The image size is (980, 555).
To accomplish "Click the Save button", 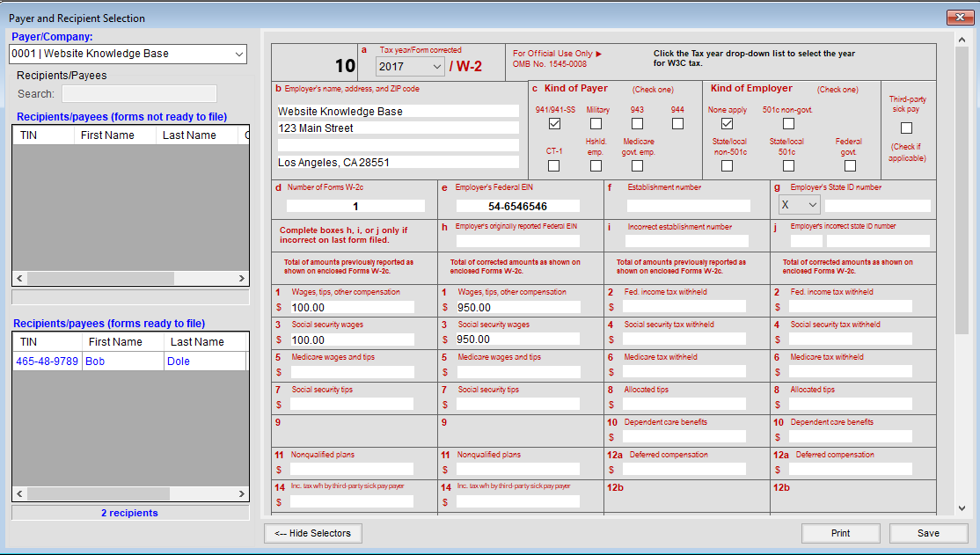I will point(928,533).
